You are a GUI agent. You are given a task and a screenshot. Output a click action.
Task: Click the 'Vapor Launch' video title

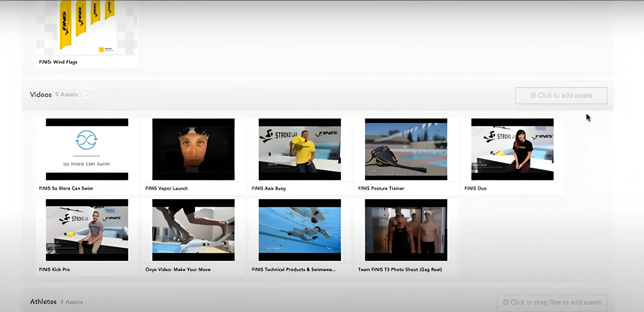(166, 188)
